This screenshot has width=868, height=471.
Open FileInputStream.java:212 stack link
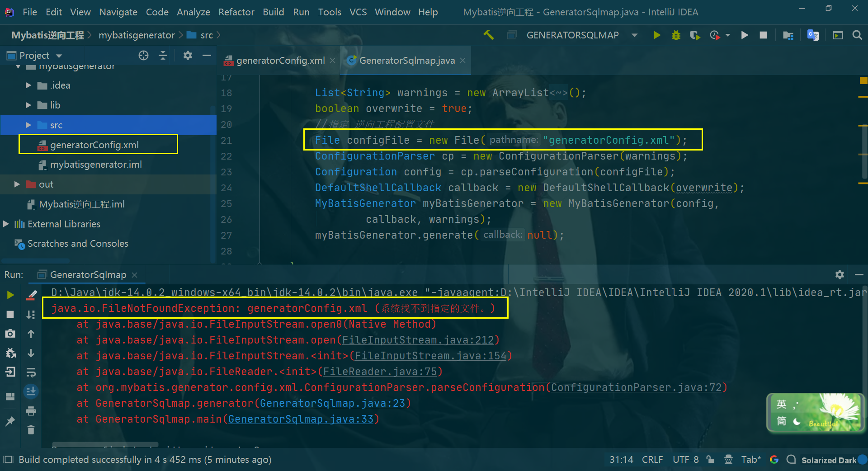click(x=418, y=340)
